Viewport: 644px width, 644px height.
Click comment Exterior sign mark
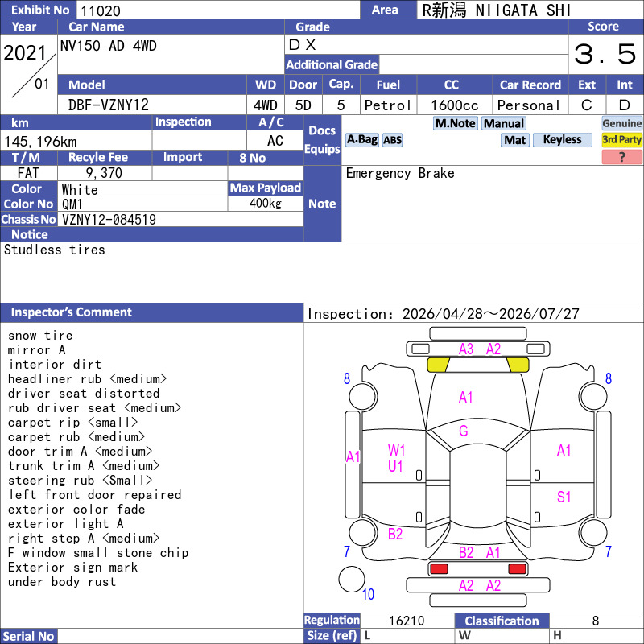click(72, 568)
